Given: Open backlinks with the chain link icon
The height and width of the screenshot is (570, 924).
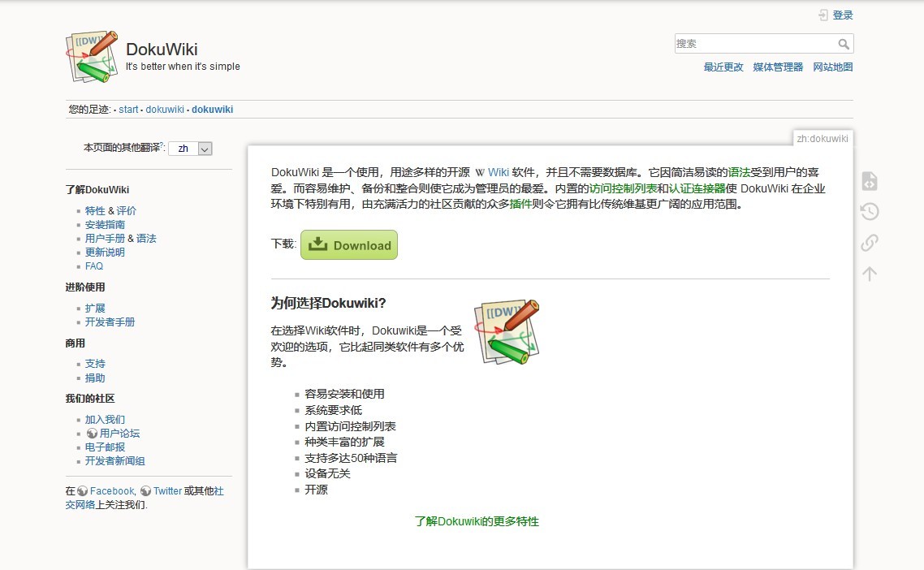Looking at the screenshot, I should [x=870, y=242].
